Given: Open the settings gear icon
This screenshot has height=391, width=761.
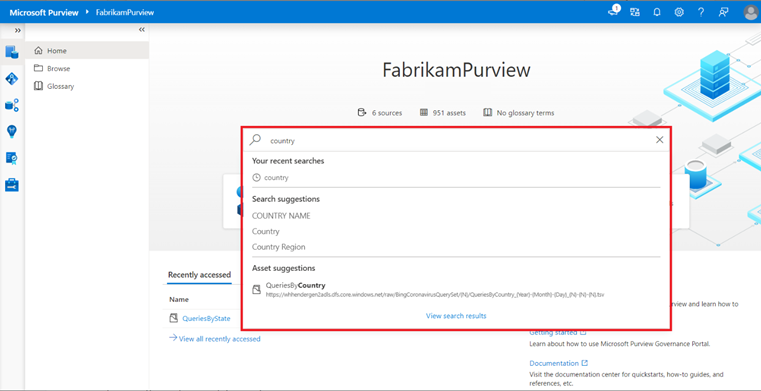Looking at the screenshot, I should (x=679, y=13).
